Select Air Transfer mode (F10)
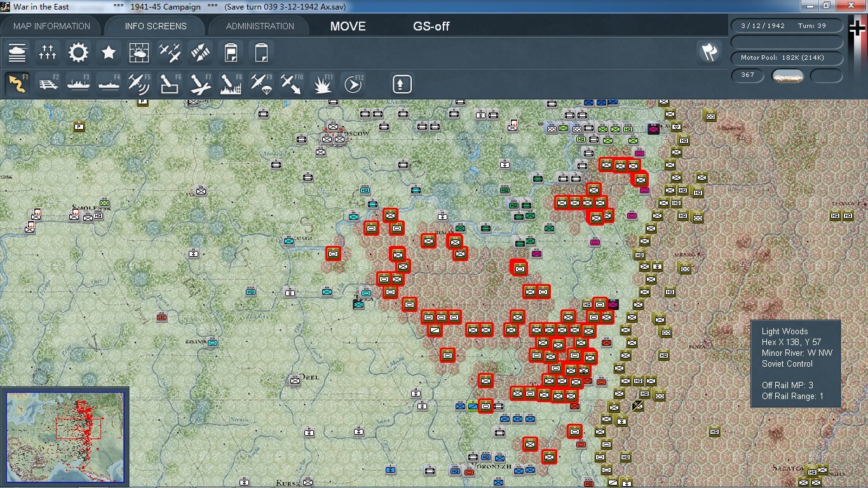The width and height of the screenshot is (868, 488). (x=292, y=84)
